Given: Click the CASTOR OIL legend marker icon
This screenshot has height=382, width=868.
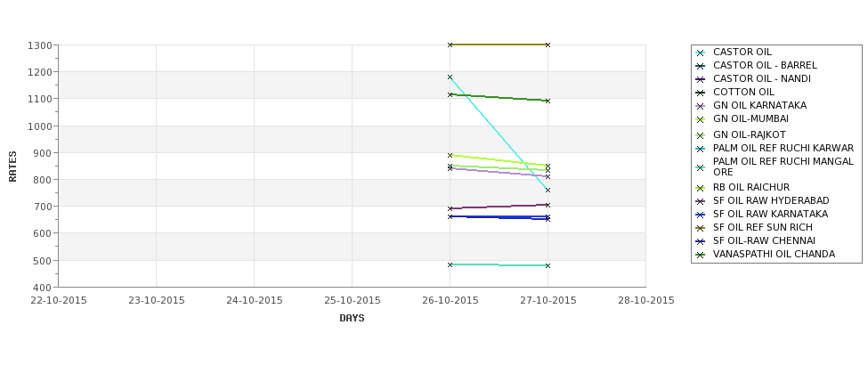Looking at the screenshot, I should tap(701, 53).
